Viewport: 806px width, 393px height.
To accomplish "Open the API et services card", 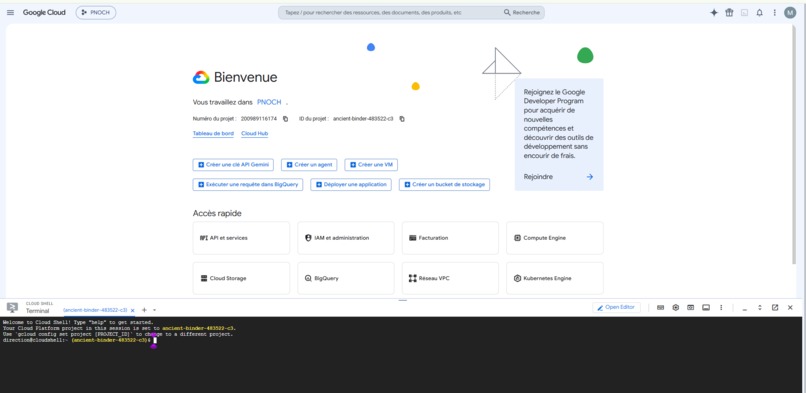I will pos(241,238).
